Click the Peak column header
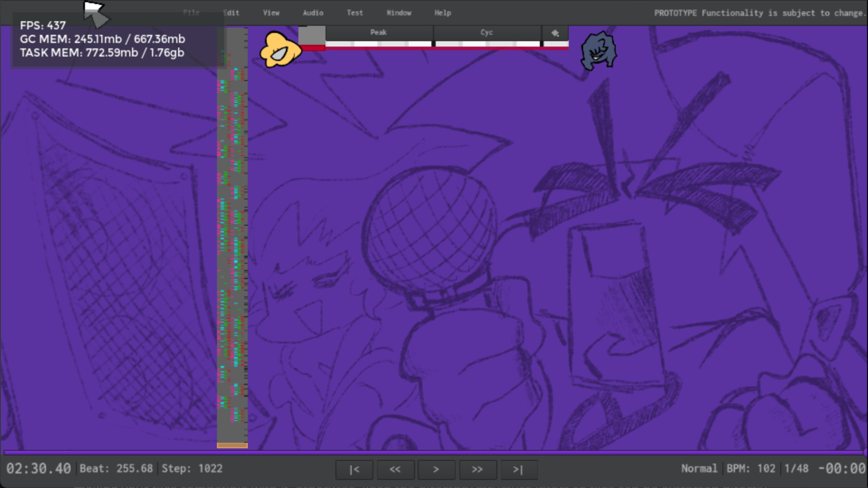Viewport: 868px width, 488px height. point(379,33)
